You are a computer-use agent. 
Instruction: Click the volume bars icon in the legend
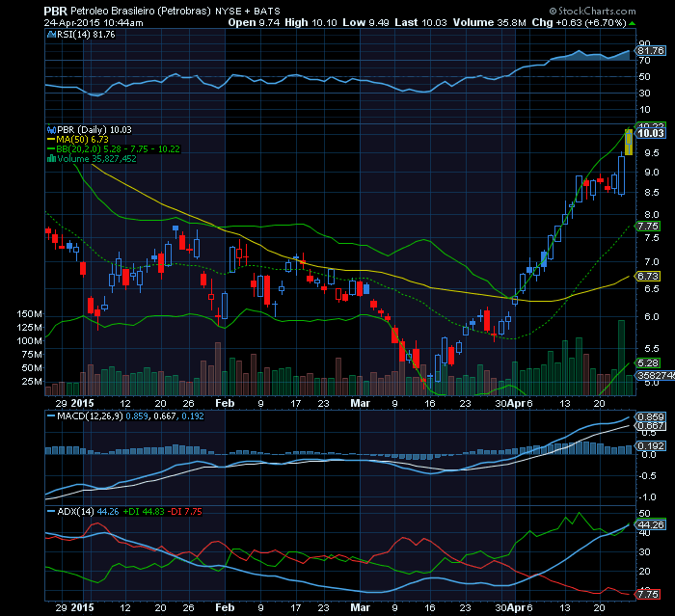point(52,159)
